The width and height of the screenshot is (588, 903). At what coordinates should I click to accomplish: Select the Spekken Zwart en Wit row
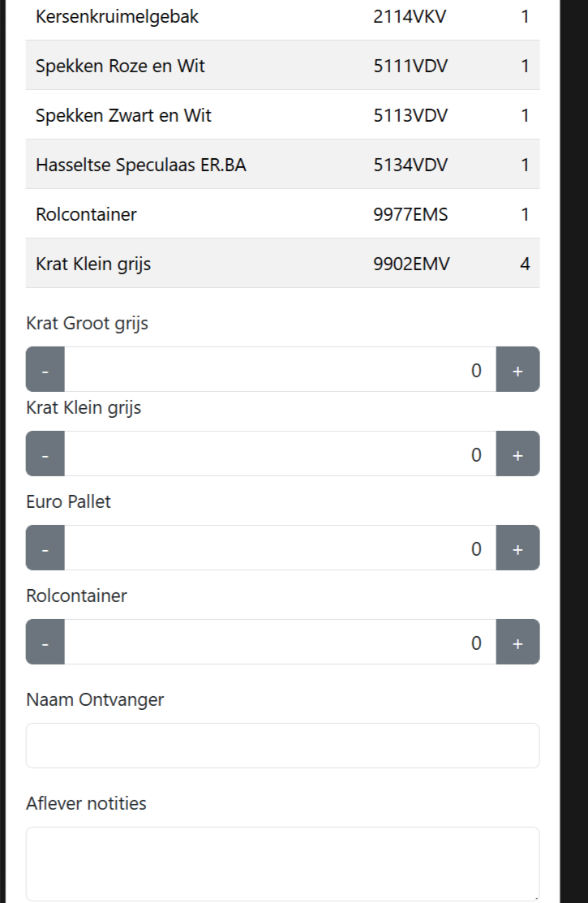pyautogui.click(x=284, y=115)
